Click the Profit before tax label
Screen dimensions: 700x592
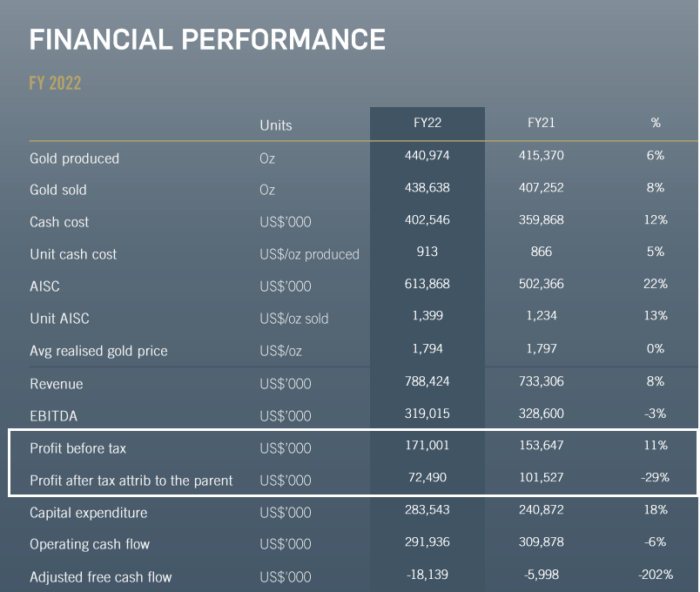[78, 448]
